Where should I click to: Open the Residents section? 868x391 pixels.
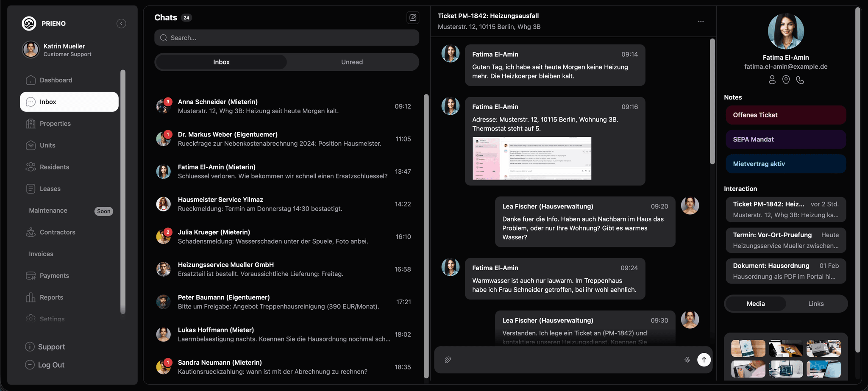54,167
